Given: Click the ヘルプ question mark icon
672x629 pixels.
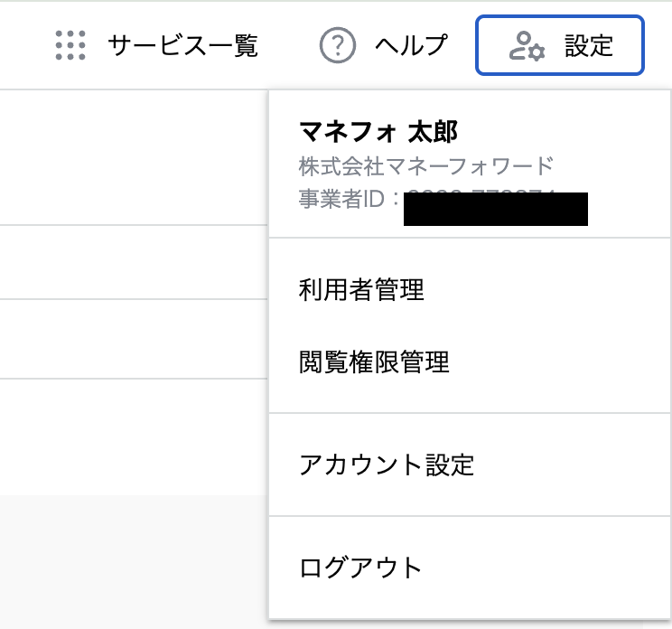Looking at the screenshot, I should click(338, 45).
